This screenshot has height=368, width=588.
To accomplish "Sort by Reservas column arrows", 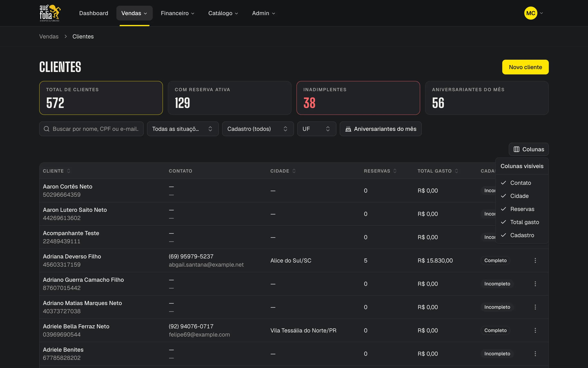I will tap(395, 171).
